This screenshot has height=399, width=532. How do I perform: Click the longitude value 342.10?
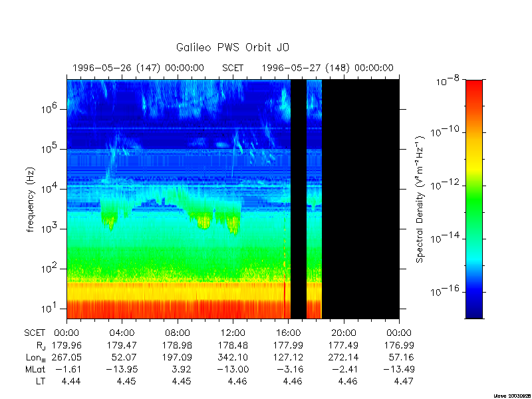point(233,357)
